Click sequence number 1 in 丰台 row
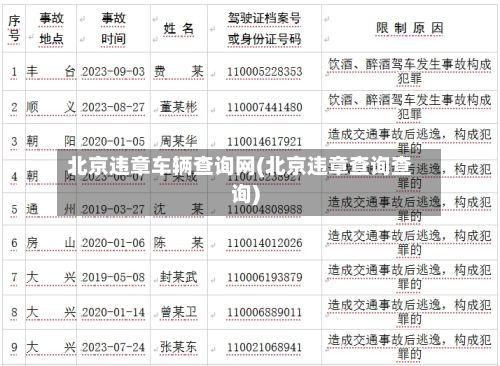 click(14, 72)
